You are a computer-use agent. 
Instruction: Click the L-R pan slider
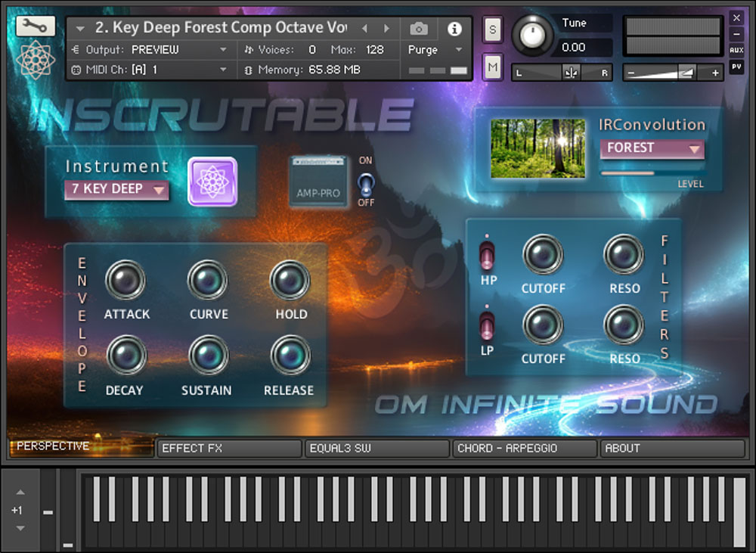pos(562,73)
